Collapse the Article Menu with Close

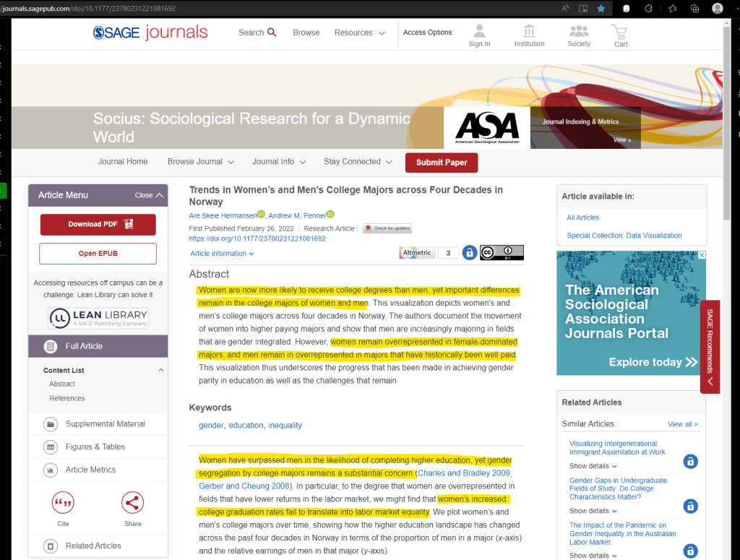click(149, 195)
